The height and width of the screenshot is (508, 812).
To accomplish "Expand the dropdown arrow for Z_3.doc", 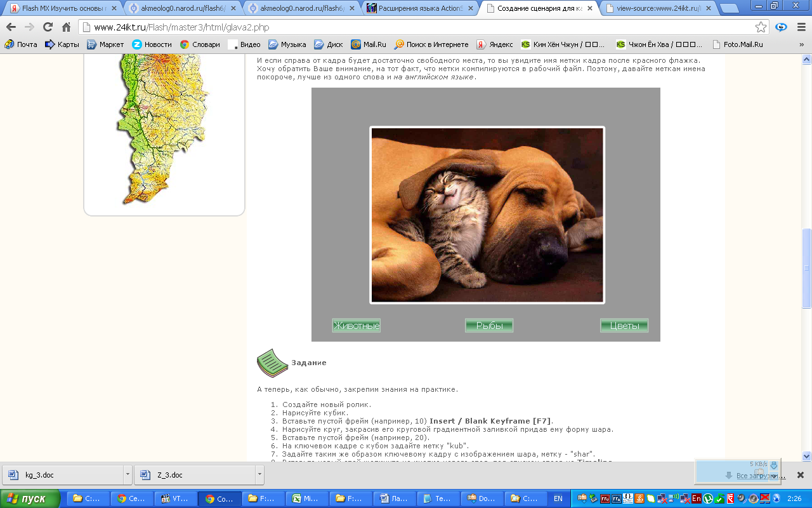I will pyautogui.click(x=259, y=474).
